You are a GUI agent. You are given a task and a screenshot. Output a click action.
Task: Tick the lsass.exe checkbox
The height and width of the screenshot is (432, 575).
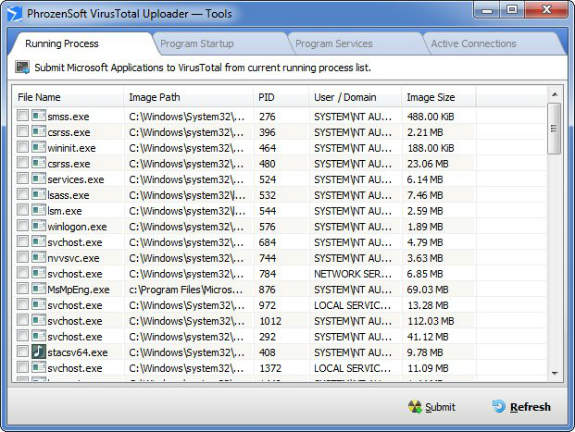point(22,194)
